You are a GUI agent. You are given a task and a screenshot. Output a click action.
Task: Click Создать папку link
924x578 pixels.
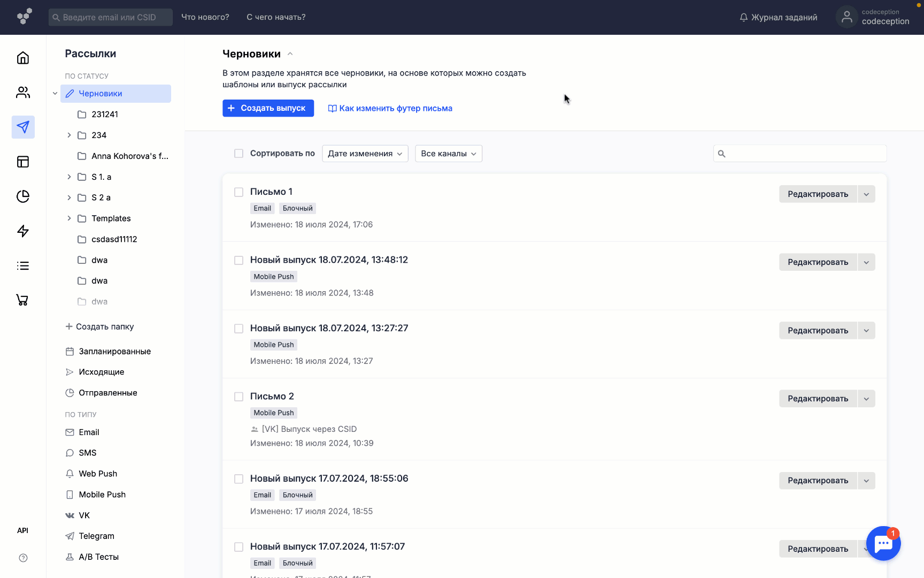(x=99, y=326)
